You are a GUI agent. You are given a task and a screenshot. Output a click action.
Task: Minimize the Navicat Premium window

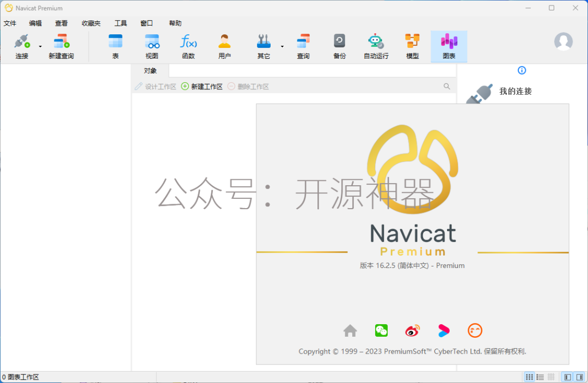tap(528, 8)
